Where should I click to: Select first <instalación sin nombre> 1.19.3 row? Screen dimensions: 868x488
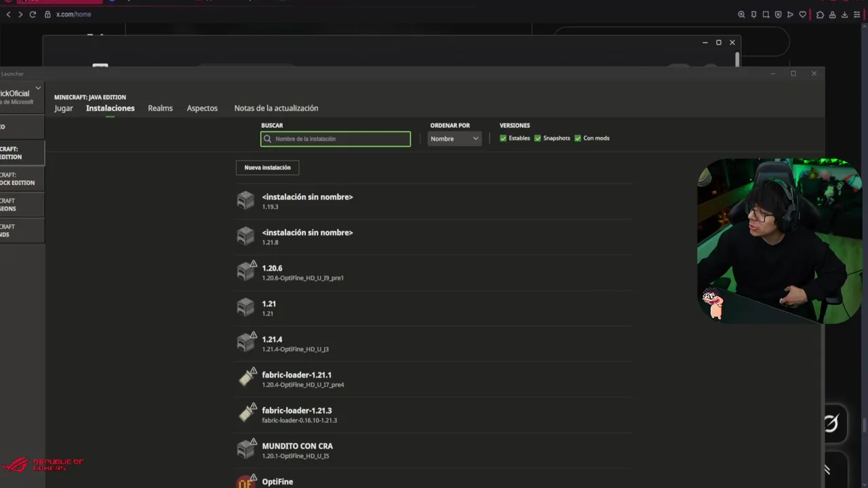click(434, 201)
